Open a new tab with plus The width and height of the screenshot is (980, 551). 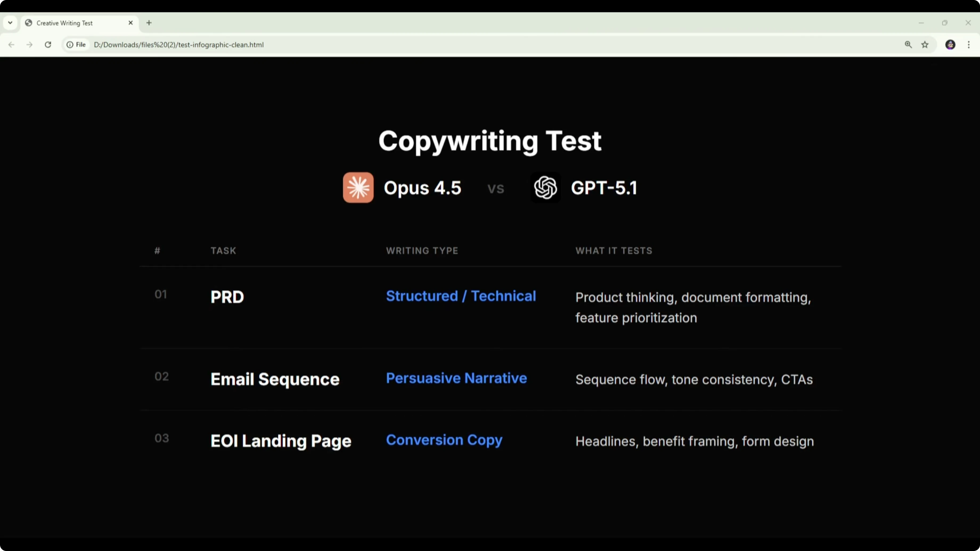(149, 23)
